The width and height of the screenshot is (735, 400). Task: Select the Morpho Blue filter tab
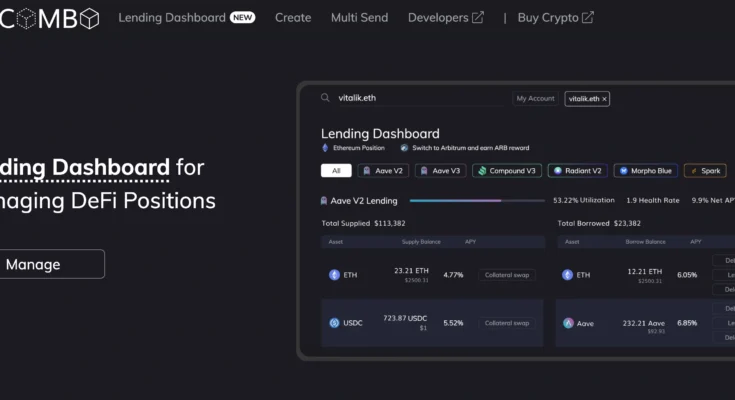[646, 171]
